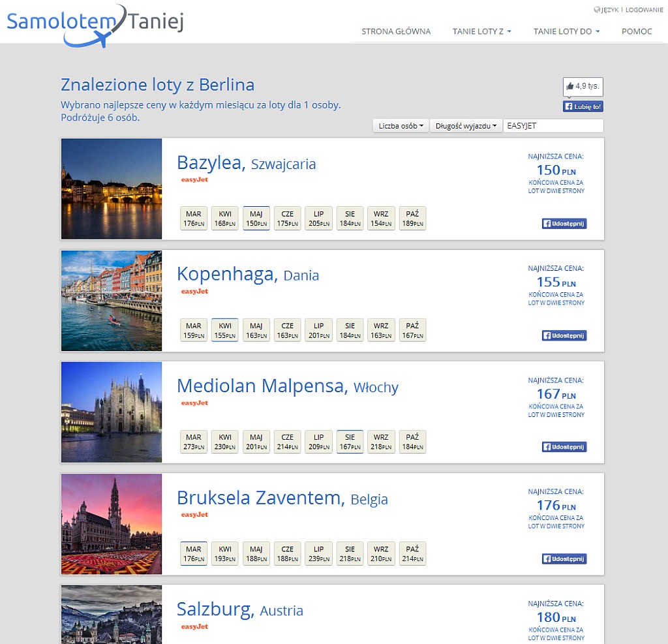Click easyJet logo under Kopenhaga
This screenshot has height=644, width=668.
[x=194, y=292]
